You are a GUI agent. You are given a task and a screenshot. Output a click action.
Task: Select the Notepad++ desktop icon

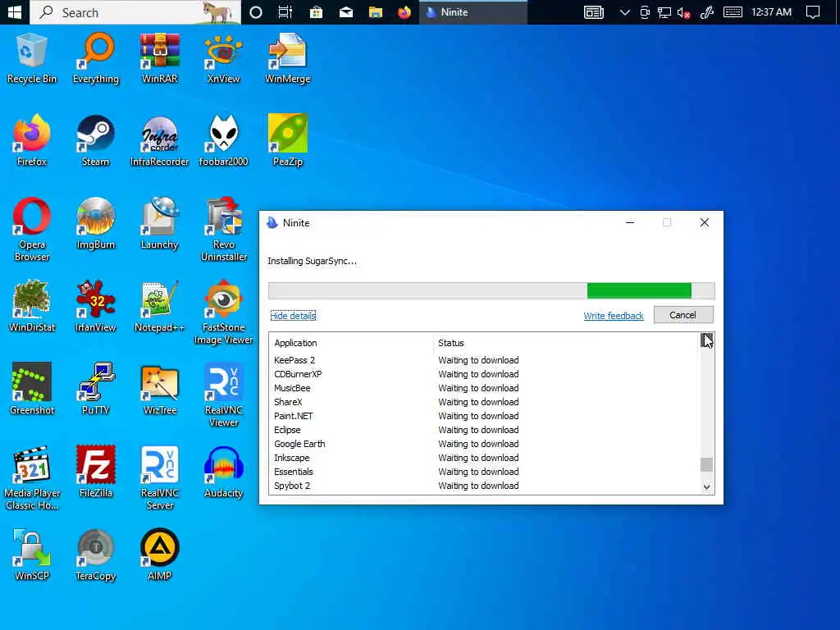click(x=160, y=307)
